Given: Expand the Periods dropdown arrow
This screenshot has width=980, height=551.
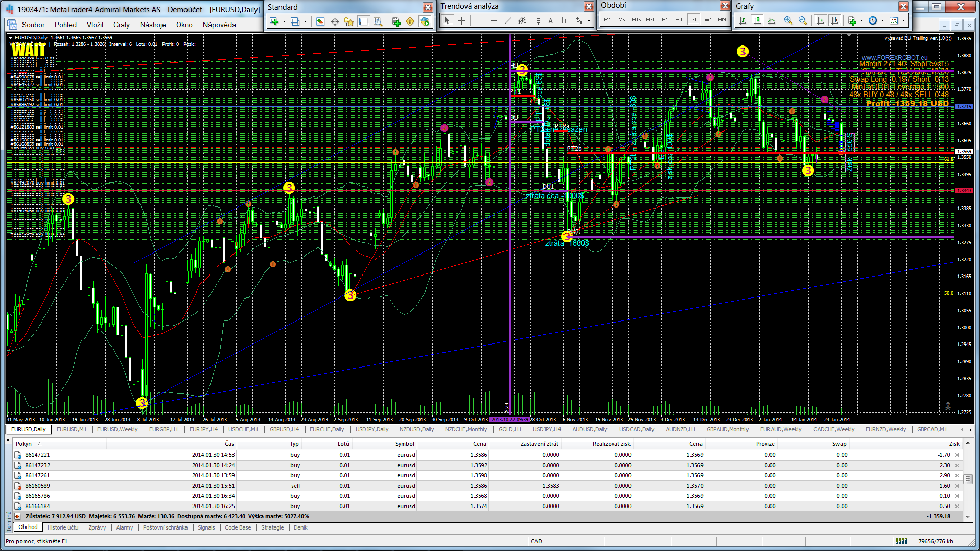Looking at the screenshot, I should tap(882, 21).
